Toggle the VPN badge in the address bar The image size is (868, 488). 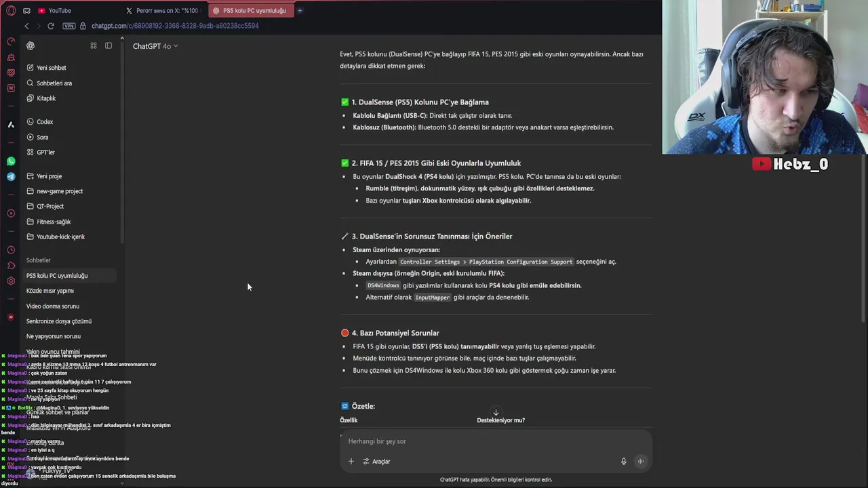[x=68, y=26]
